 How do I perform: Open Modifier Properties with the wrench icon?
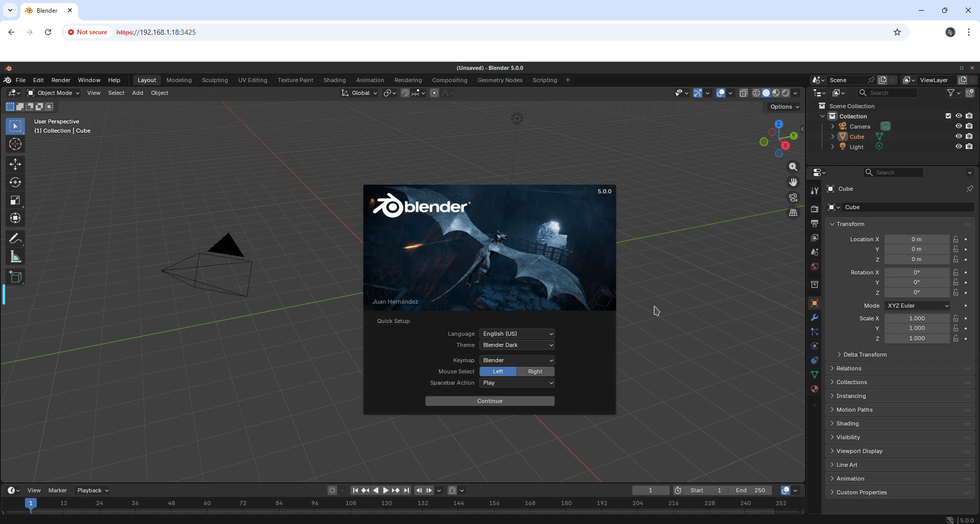pos(815,318)
